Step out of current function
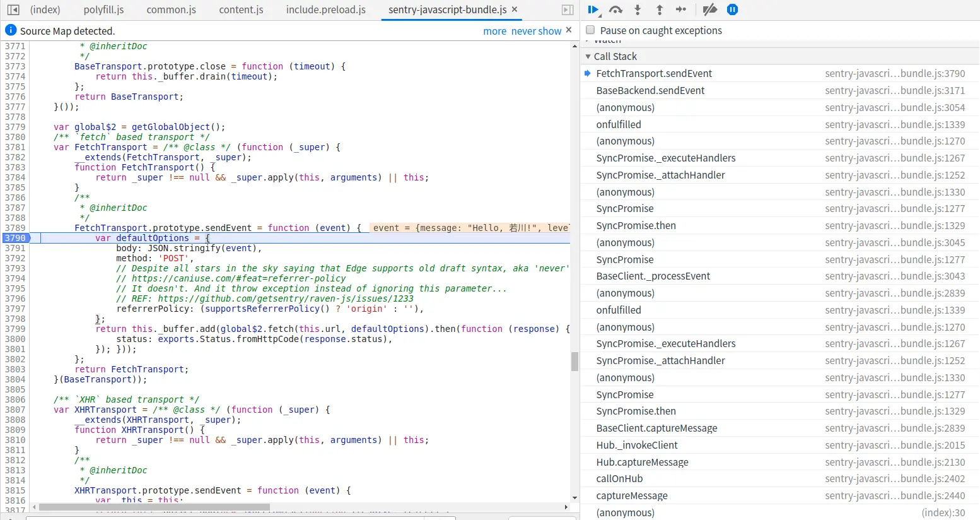Viewport: 980px width, 520px height. coord(660,9)
